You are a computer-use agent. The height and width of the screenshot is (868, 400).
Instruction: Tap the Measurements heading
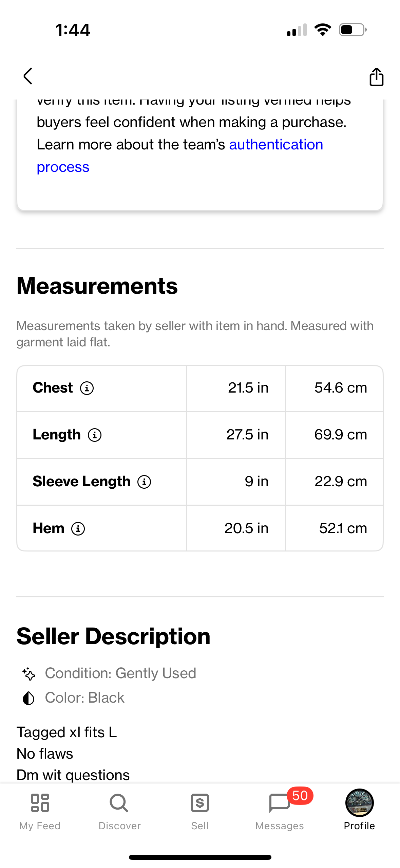97,286
